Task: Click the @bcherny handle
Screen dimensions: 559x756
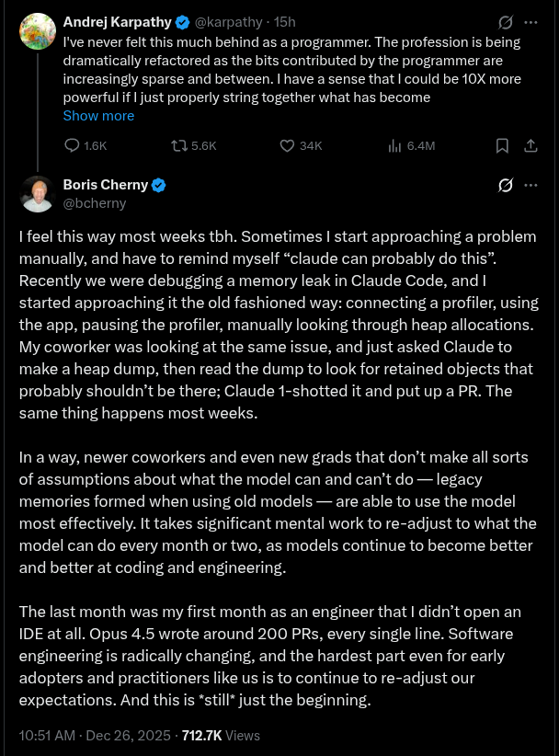Action: point(95,203)
